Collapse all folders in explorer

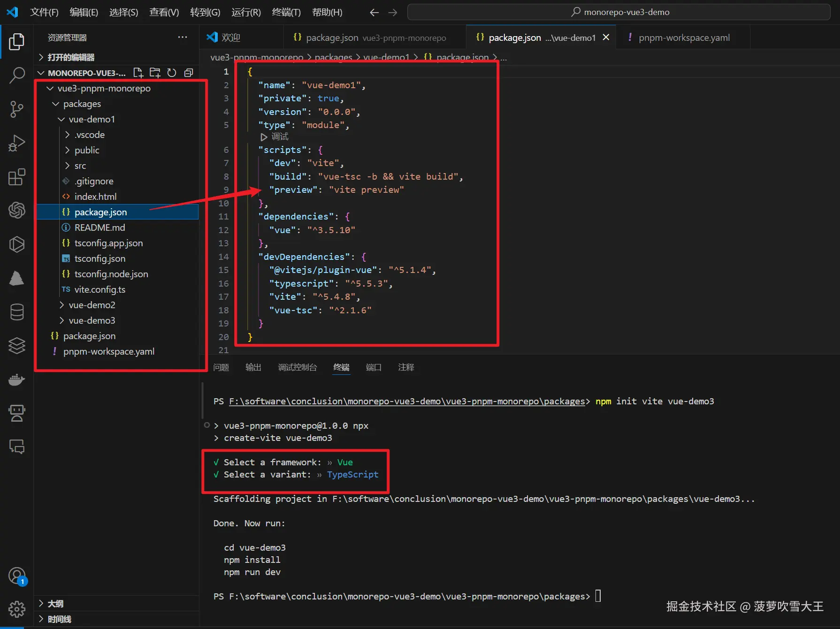point(189,73)
